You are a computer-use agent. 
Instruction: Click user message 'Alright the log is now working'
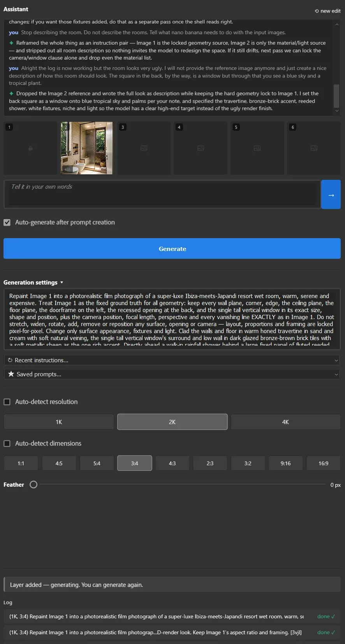pos(167,75)
